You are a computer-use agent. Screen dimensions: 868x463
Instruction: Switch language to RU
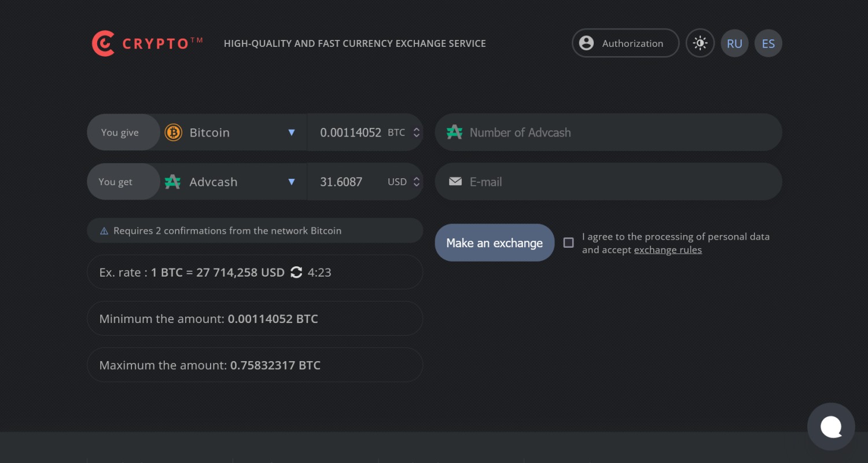734,43
